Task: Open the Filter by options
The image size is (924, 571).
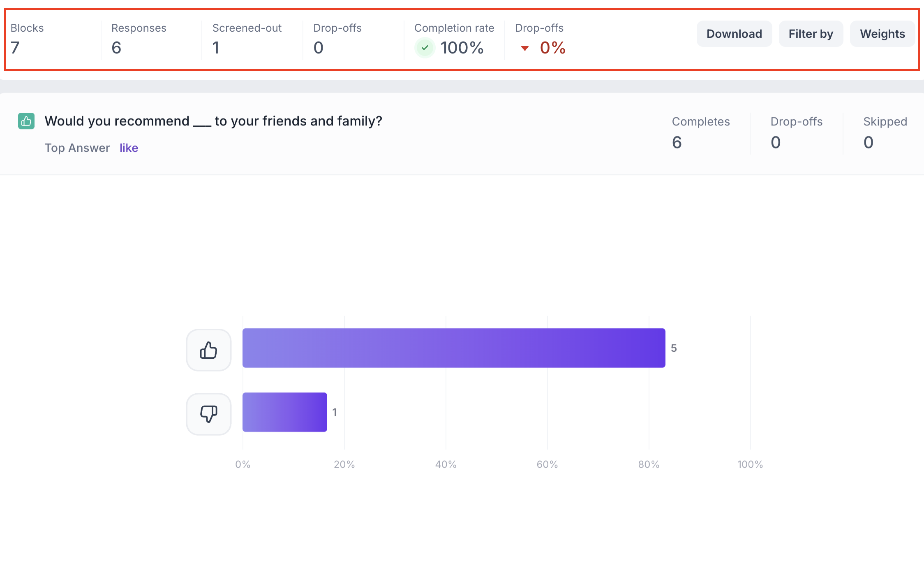Action: [x=811, y=34]
